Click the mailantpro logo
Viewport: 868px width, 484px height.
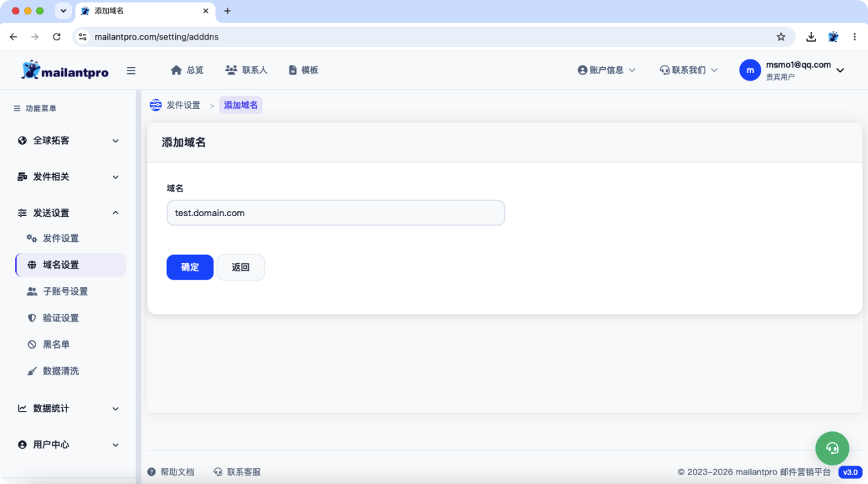pyautogui.click(x=65, y=70)
